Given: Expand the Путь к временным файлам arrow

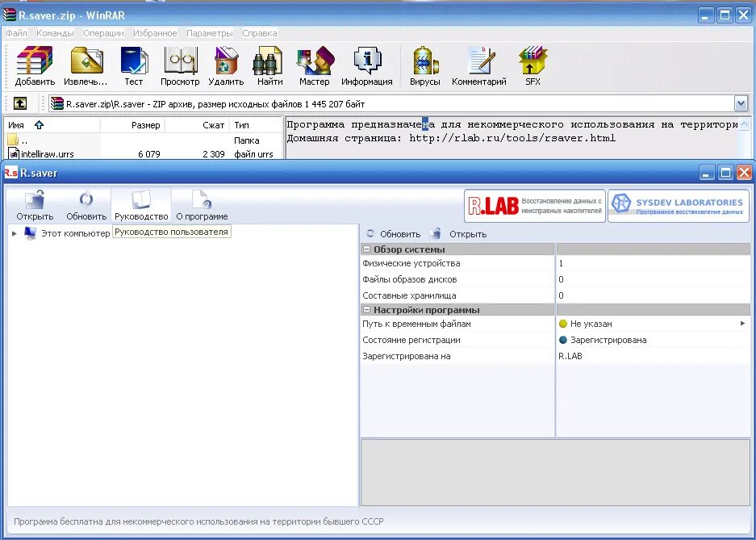Looking at the screenshot, I should (x=742, y=324).
